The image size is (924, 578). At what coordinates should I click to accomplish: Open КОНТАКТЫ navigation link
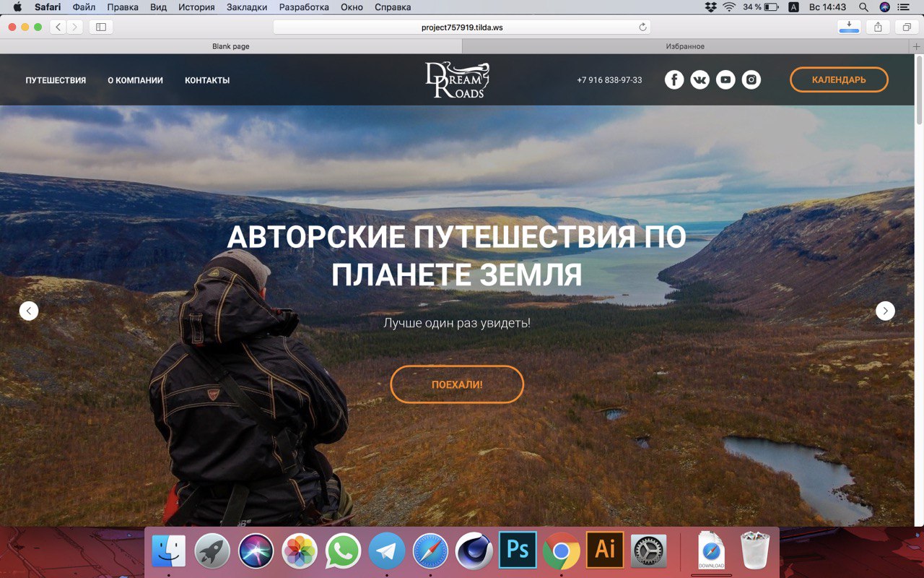207,80
